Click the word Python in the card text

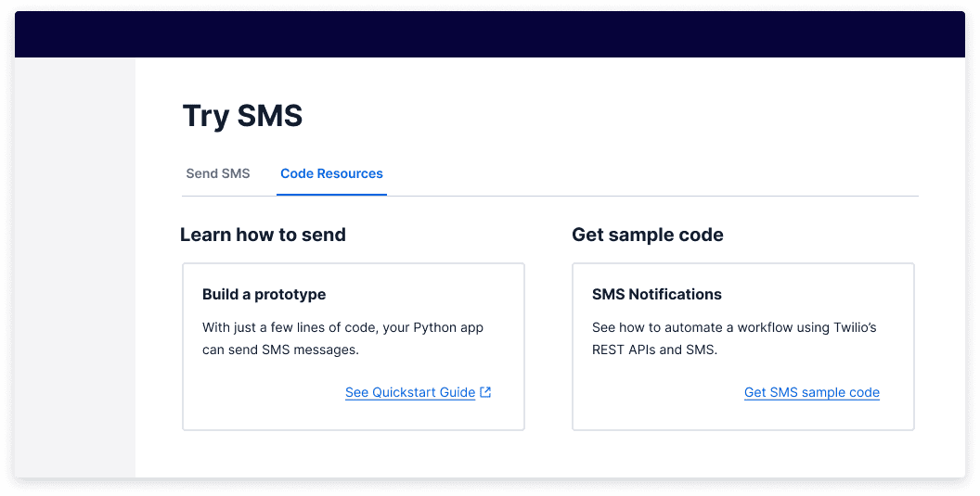(x=433, y=327)
